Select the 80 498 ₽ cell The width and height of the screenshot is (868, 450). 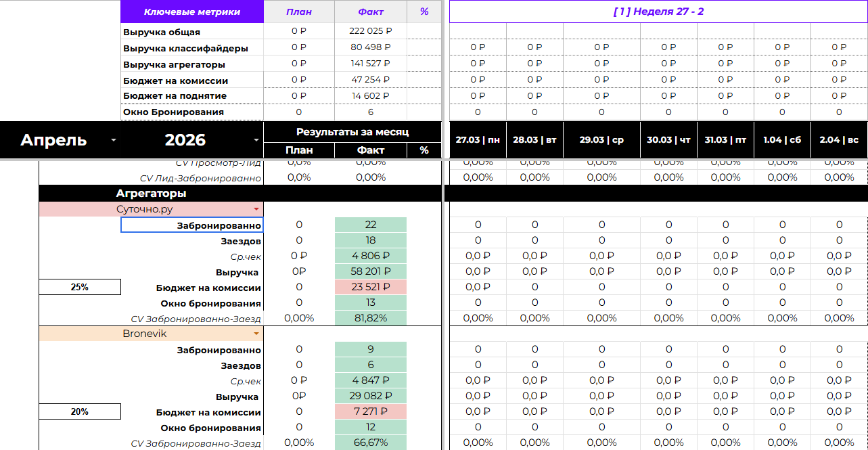(x=371, y=47)
